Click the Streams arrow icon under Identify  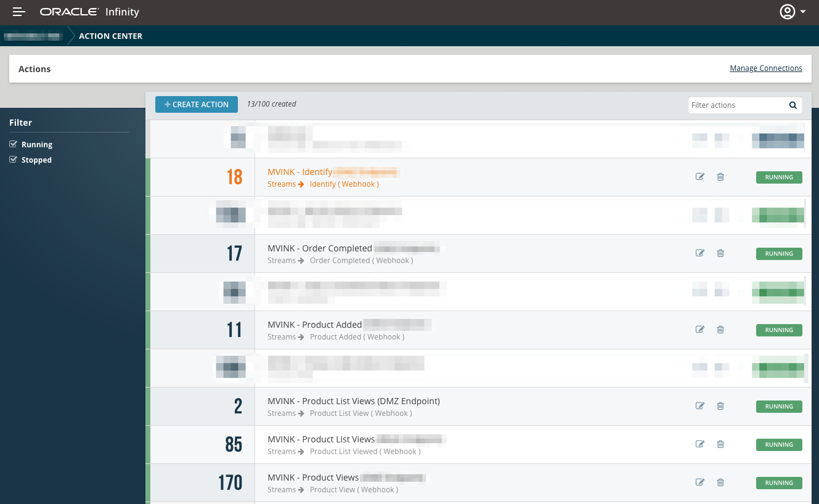(301, 184)
